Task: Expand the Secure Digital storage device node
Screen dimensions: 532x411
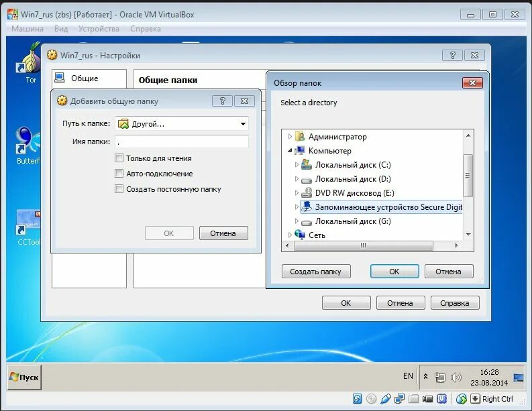Action: 297,207
